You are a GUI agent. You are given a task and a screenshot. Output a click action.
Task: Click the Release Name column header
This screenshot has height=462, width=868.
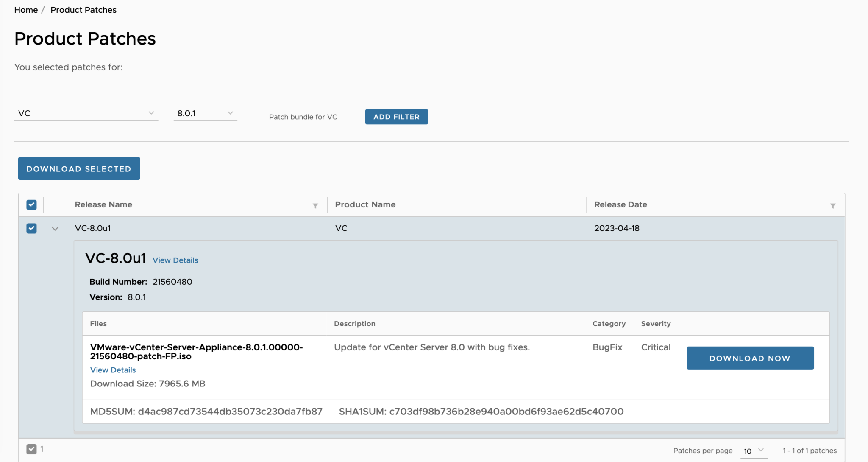[103, 204]
